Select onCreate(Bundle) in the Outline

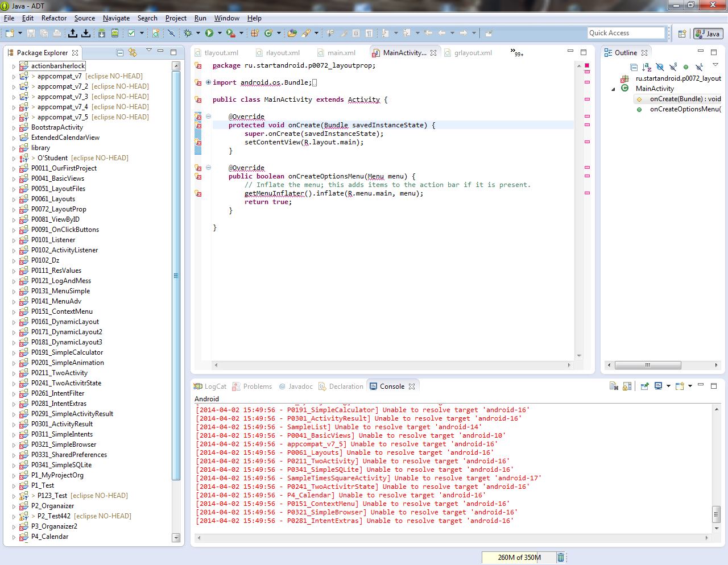679,99
